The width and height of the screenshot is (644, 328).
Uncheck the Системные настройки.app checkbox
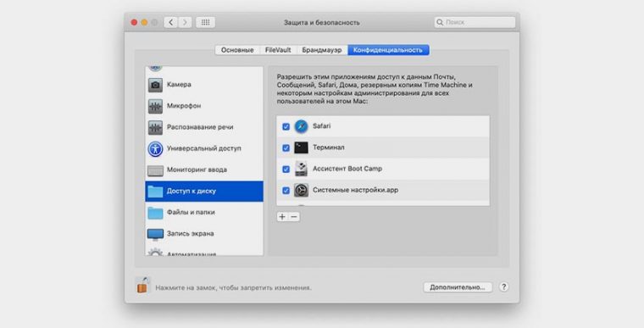(286, 191)
